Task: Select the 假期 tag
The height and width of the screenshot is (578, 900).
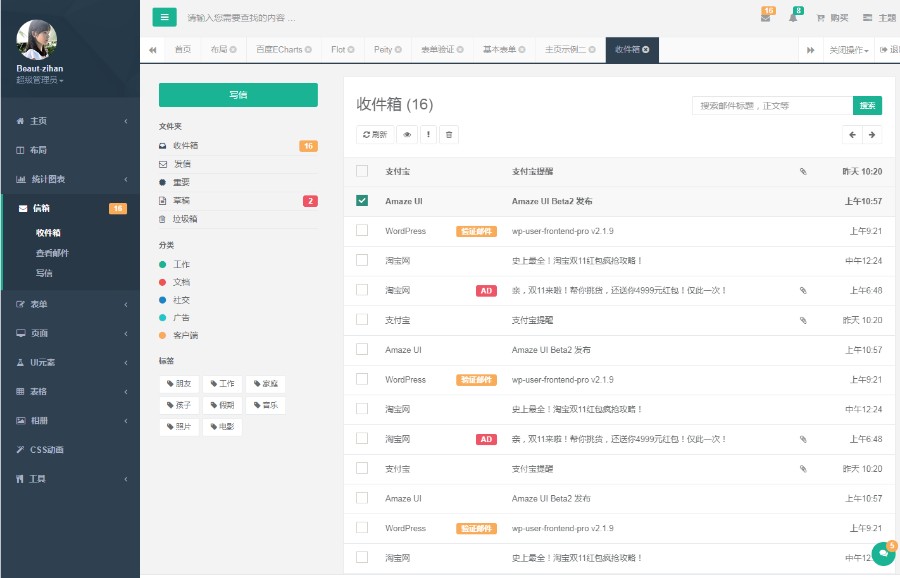Action: (x=222, y=405)
